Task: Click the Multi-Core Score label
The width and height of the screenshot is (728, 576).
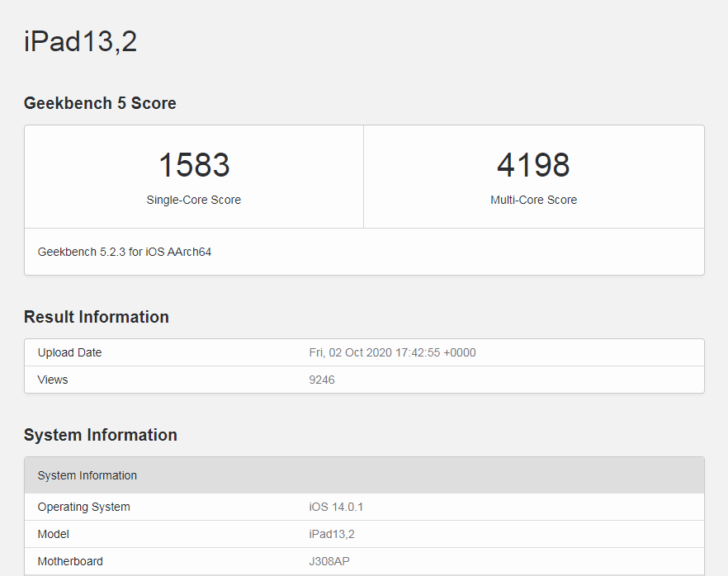Action: (533, 200)
